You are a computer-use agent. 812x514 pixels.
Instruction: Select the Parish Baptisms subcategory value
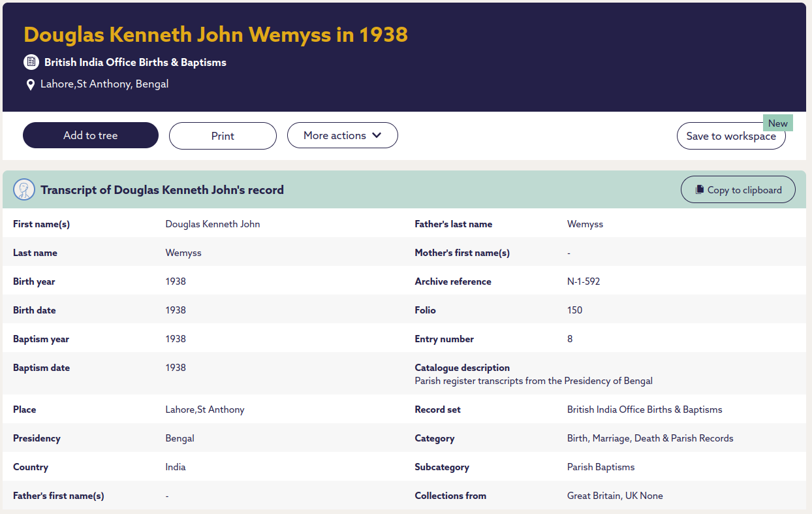(601, 467)
